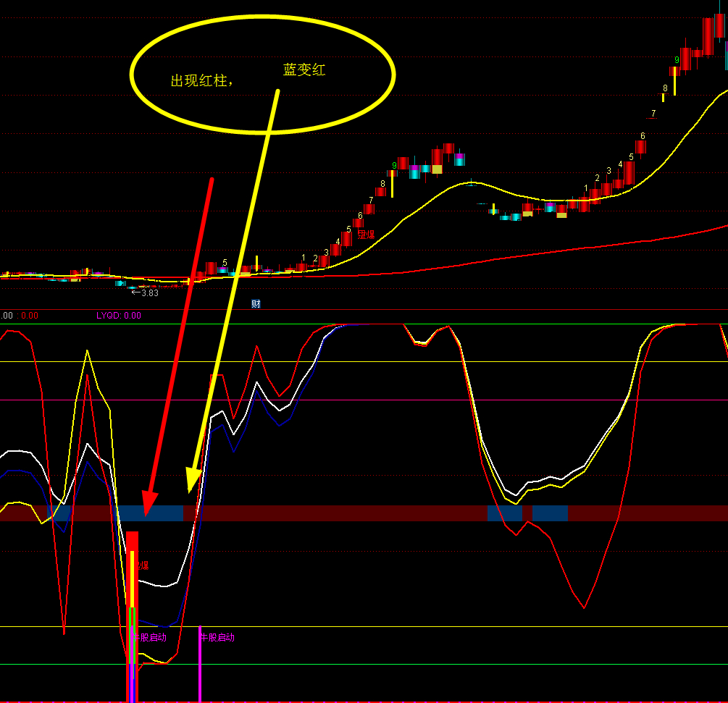
Task: Click the blue 财 finance marker icon
Action: click(256, 304)
